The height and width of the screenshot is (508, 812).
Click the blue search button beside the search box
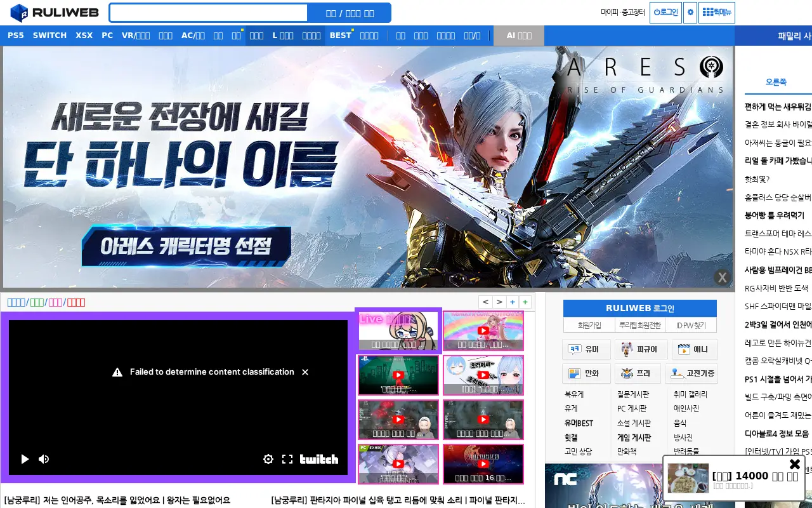[350, 13]
